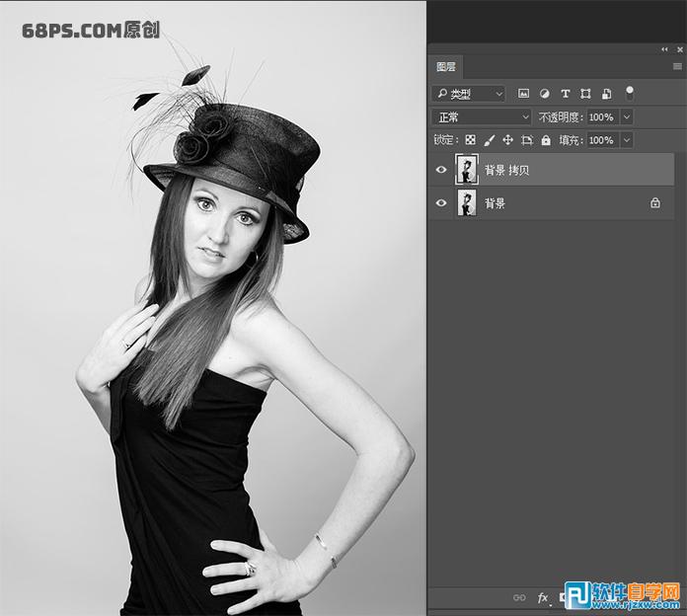Screen dimensions: 687x616
Task: Click the pixel layer filter icon
Action: (523, 94)
